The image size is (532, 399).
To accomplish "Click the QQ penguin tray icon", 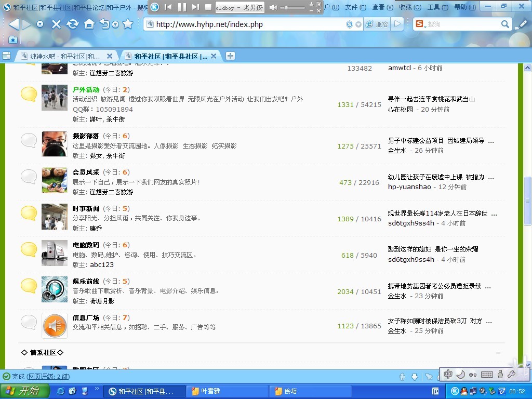I will point(464,391).
